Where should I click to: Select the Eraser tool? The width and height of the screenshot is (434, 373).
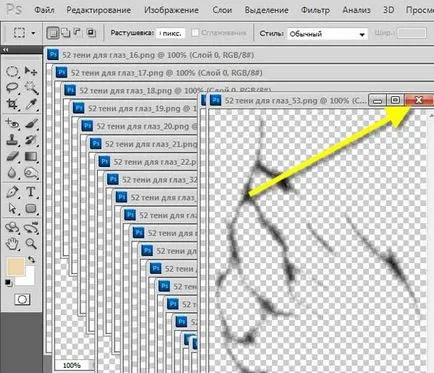coord(12,156)
